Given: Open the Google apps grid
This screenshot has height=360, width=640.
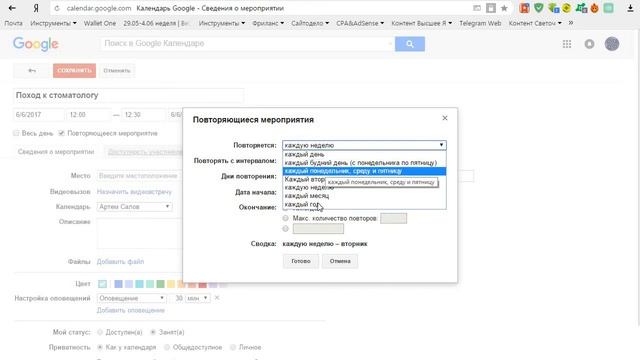Looking at the screenshot, I should pos(567,44).
